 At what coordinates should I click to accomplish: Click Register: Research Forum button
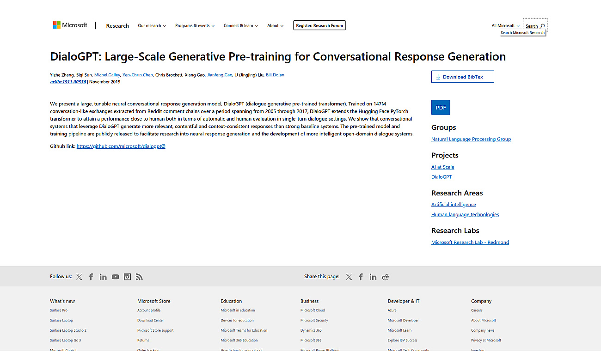point(319,25)
